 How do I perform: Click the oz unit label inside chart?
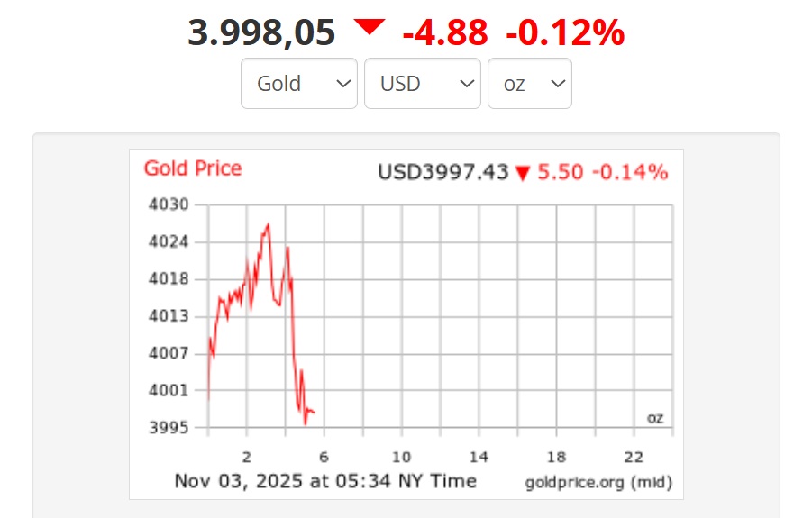(x=655, y=418)
